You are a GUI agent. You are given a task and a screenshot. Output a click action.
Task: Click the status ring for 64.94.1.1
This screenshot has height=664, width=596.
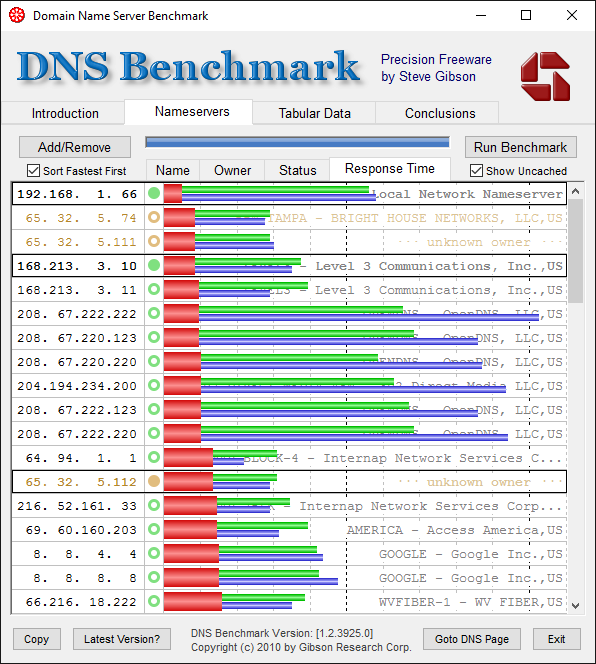[154, 457]
